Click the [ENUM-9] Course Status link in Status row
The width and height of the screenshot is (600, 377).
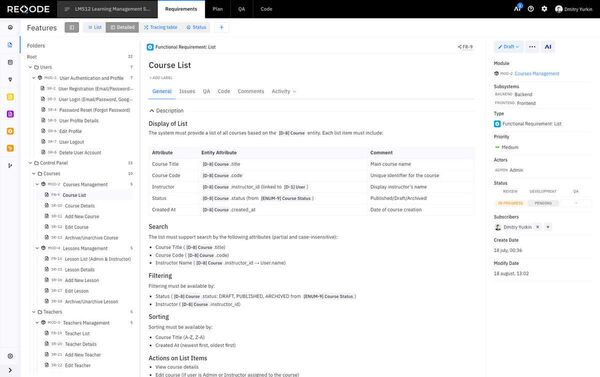tap(286, 199)
